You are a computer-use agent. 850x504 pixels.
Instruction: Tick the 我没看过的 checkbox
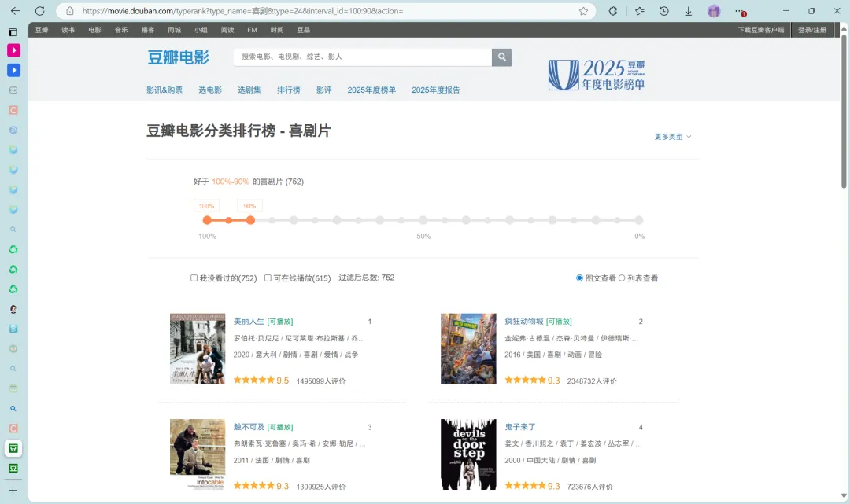[x=194, y=278]
